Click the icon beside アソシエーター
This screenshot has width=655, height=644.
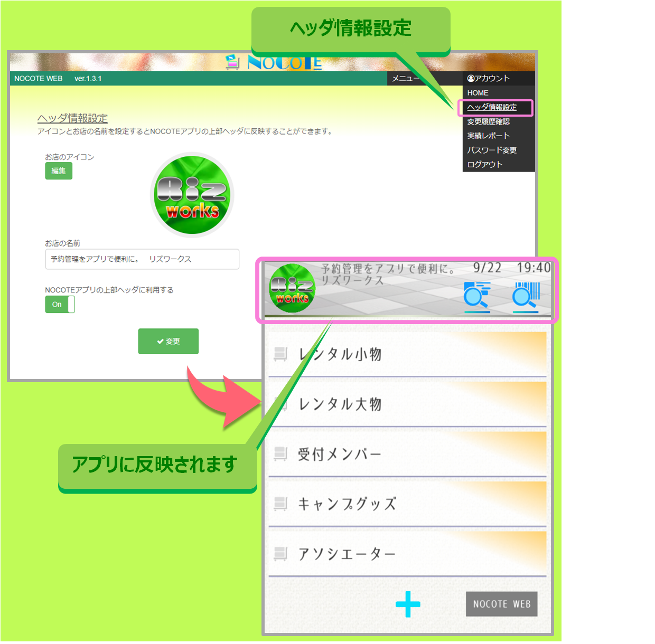coord(280,554)
